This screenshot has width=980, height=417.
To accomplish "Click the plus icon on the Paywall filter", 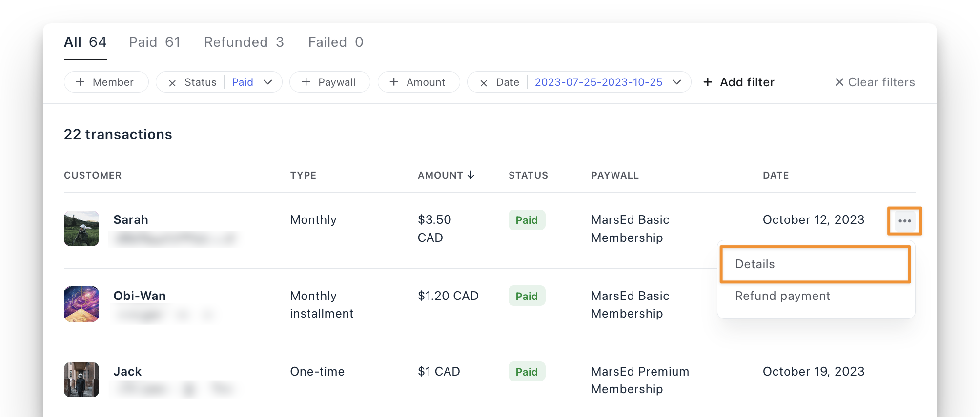I will pos(306,82).
